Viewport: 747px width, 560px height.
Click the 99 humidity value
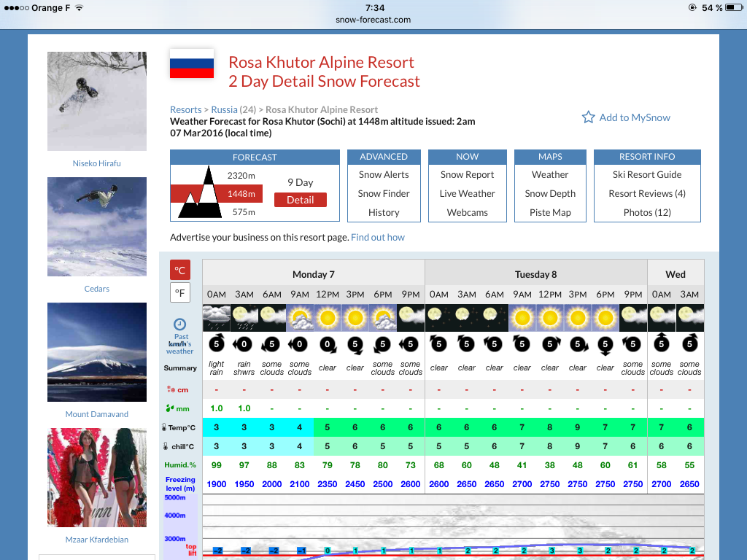(216, 464)
